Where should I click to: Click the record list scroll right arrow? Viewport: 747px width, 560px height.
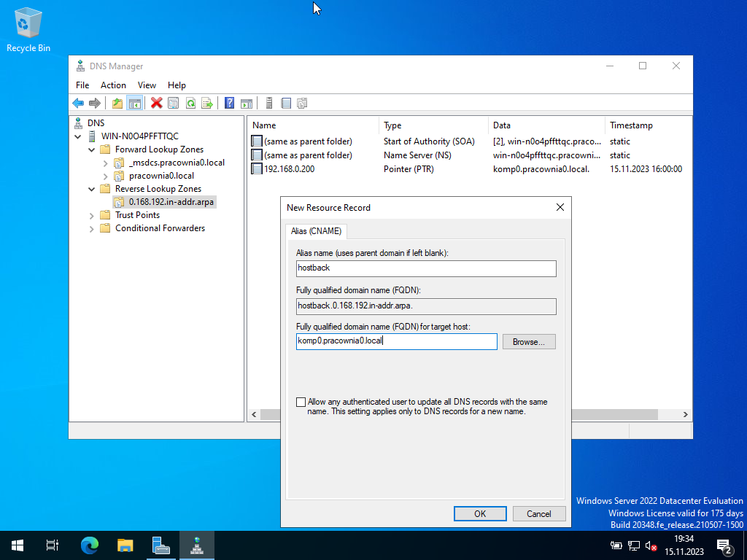(x=686, y=415)
